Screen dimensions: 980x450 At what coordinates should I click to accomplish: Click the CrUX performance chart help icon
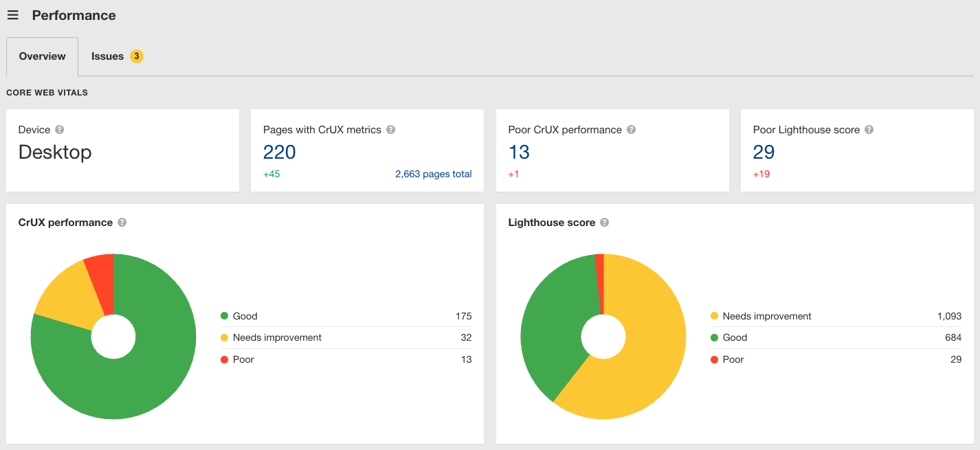tap(122, 222)
